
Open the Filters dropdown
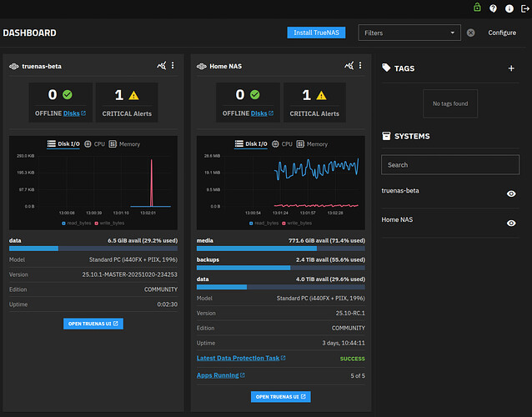(x=409, y=33)
